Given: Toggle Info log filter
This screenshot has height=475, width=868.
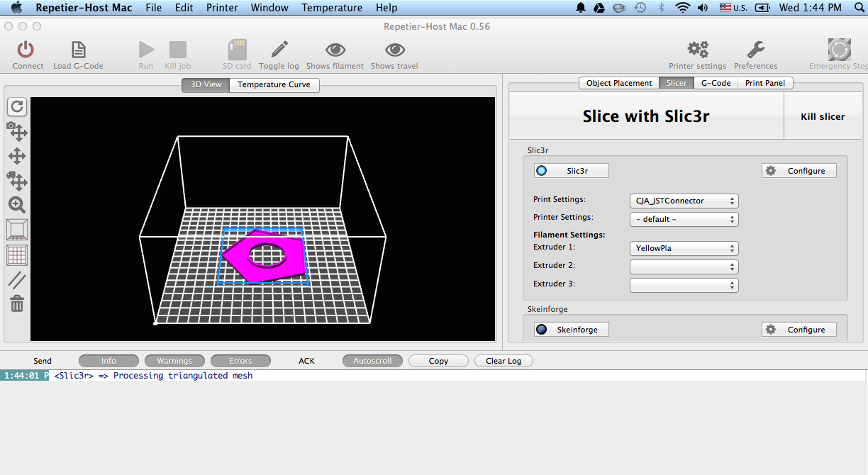Looking at the screenshot, I should (x=108, y=361).
